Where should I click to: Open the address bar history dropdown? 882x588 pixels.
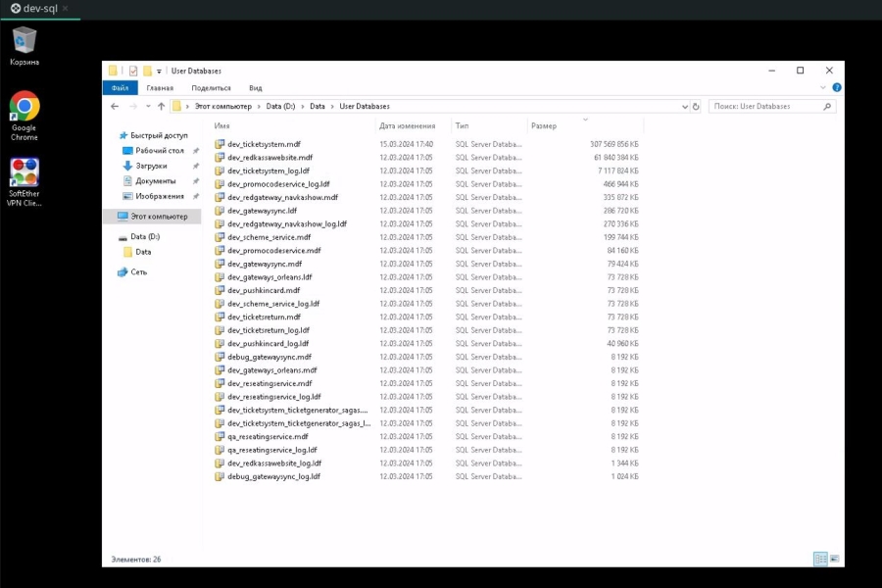(x=684, y=106)
